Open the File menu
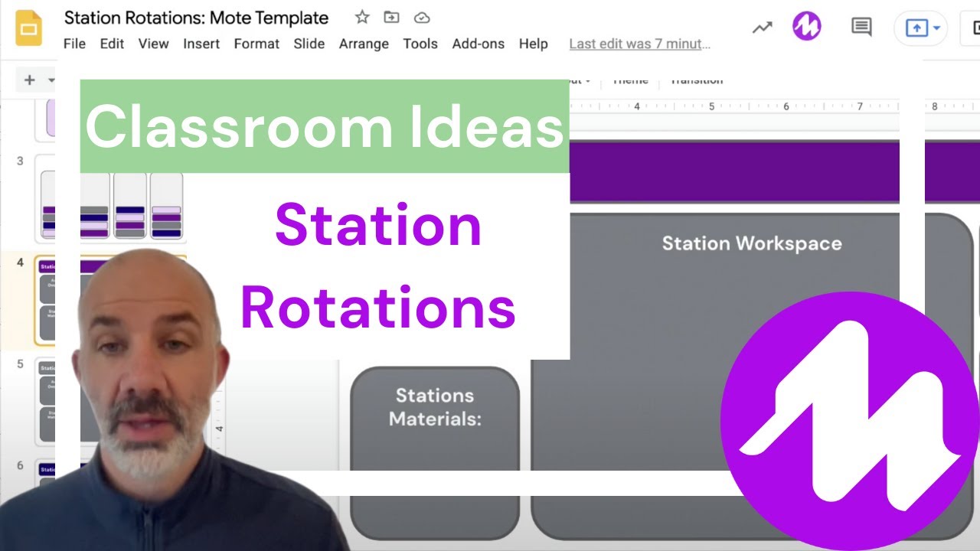980x551 pixels. click(x=74, y=44)
